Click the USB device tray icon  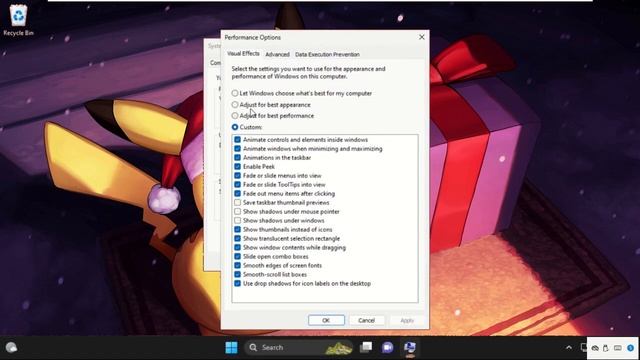tap(606, 348)
